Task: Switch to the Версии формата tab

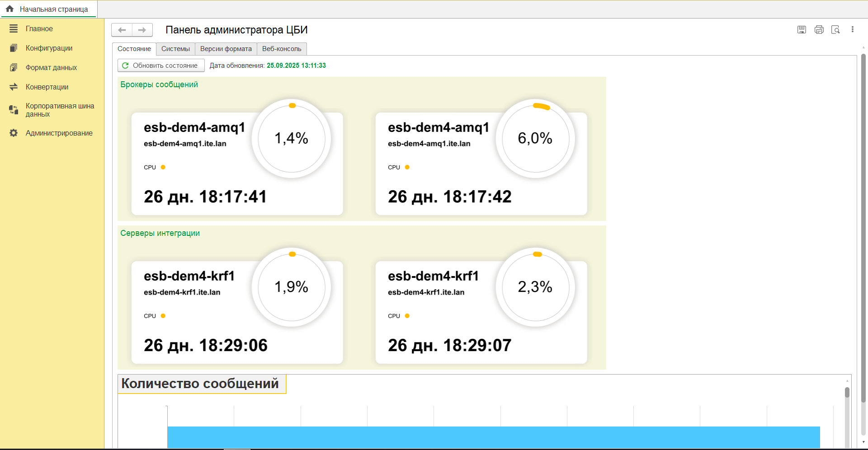Action: pyautogui.click(x=226, y=49)
